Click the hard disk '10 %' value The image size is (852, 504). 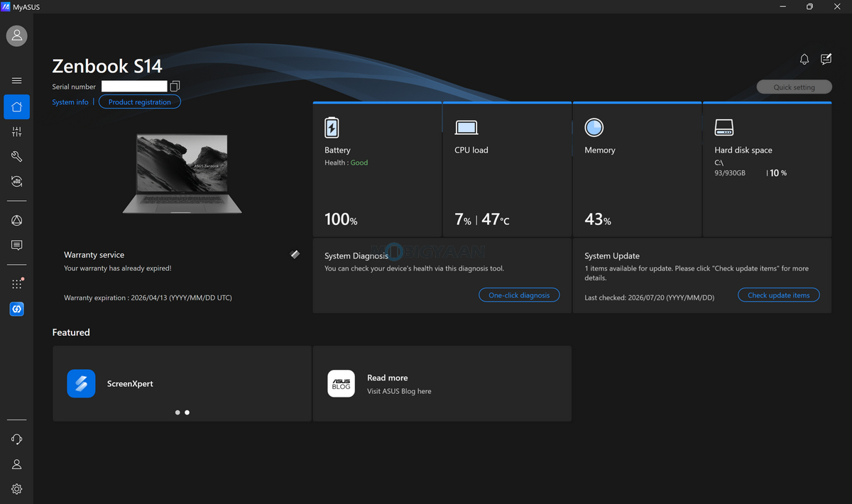[778, 173]
